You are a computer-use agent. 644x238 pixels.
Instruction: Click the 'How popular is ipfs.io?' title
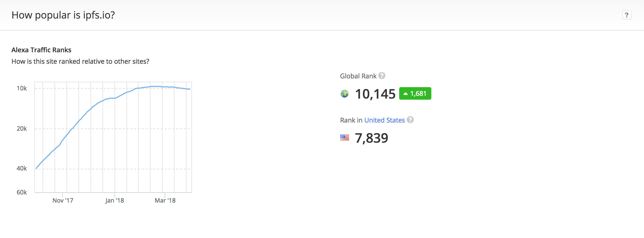pyautogui.click(x=63, y=15)
